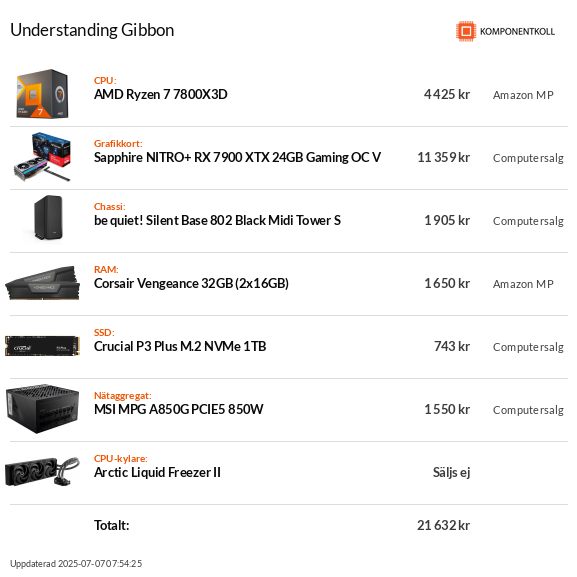Image resolution: width=577 pixels, height=577 pixels.
Task: Click be quiet! Silent Base 802 name
Action: 217,220
